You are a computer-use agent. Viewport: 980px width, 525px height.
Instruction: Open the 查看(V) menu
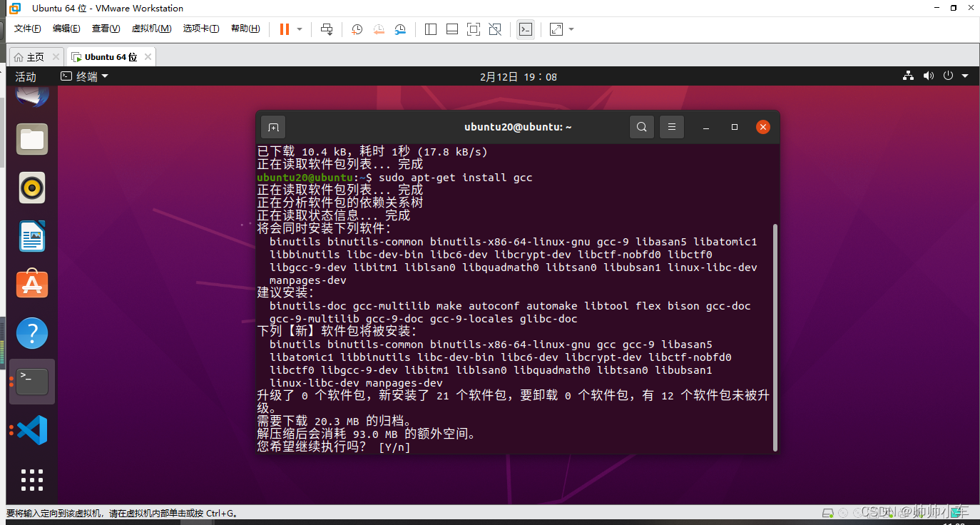tap(106, 29)
